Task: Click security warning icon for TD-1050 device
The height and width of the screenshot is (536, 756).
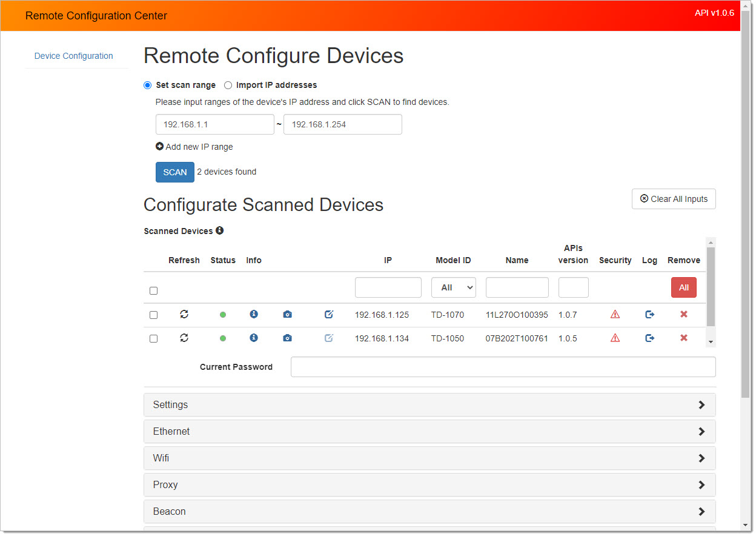Action: coord(615,338)
